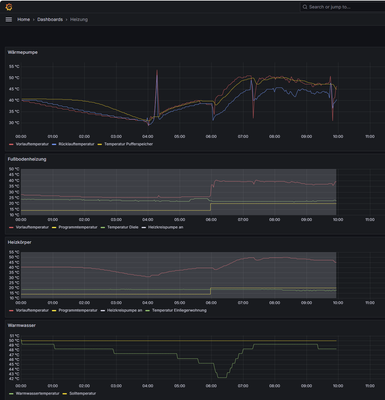Toggle Programmtemperatur series in Fußbodenheizung legend

click(x=78, y=227)
